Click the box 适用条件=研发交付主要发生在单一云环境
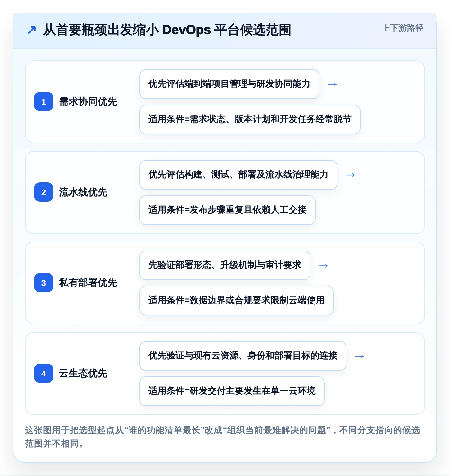The height and width of the screenshot is (476, 450). click(x=232, y=391)
